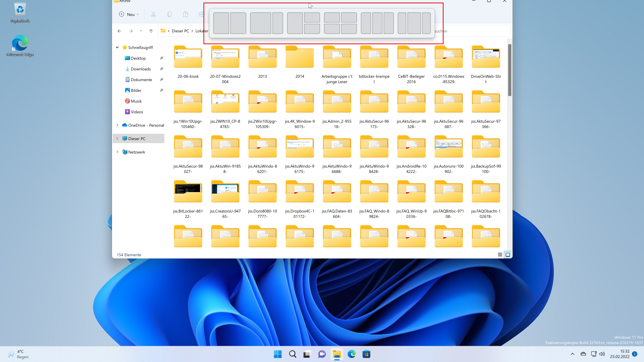Collapse the Schnellzugriff tree
644x362 pixels.
pyautogui.click(x=117, y=47)
